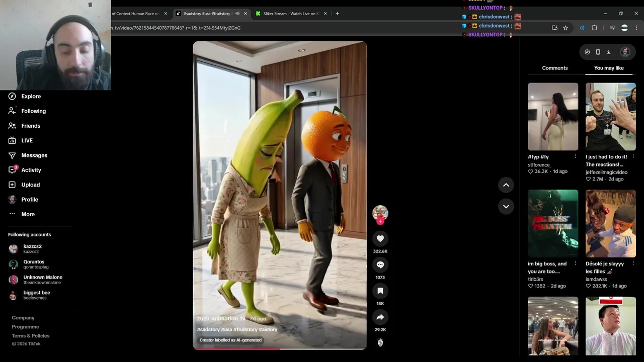The height and width of the screenshot is (362, 644).
Task: Switch to the You may like tab
Action: click(x=609, y=68)
